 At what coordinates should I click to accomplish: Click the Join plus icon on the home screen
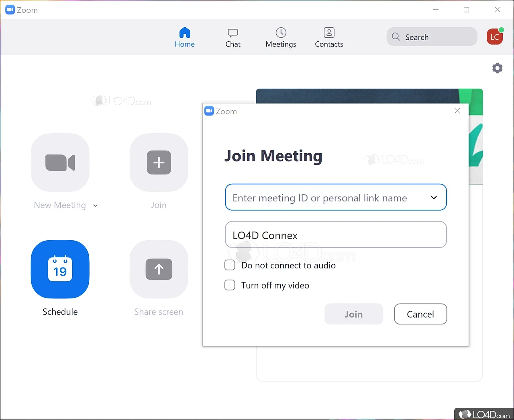point(159,162)
